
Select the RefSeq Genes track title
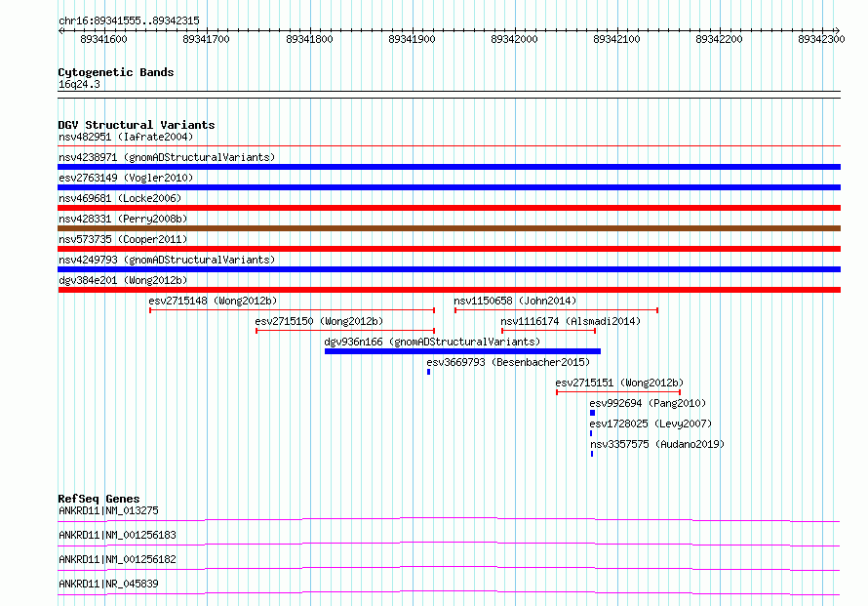click(x=99, y=499)
